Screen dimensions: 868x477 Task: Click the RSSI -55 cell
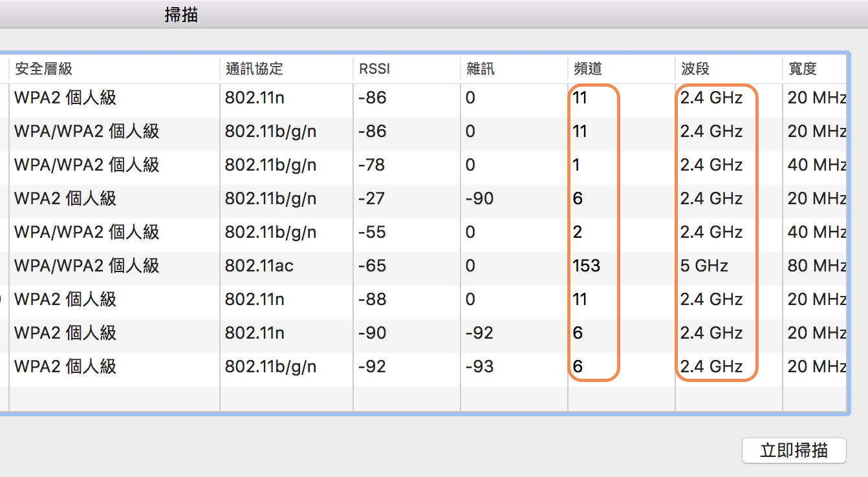372,232
